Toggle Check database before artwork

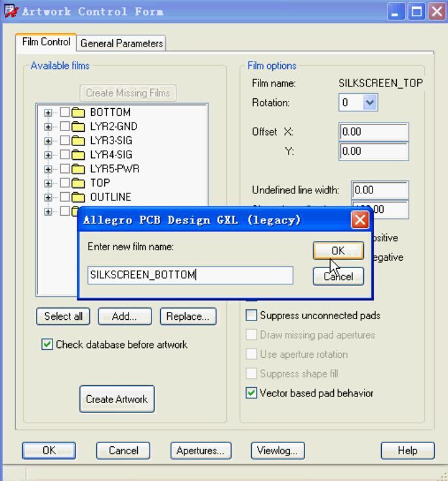[47, 345]
